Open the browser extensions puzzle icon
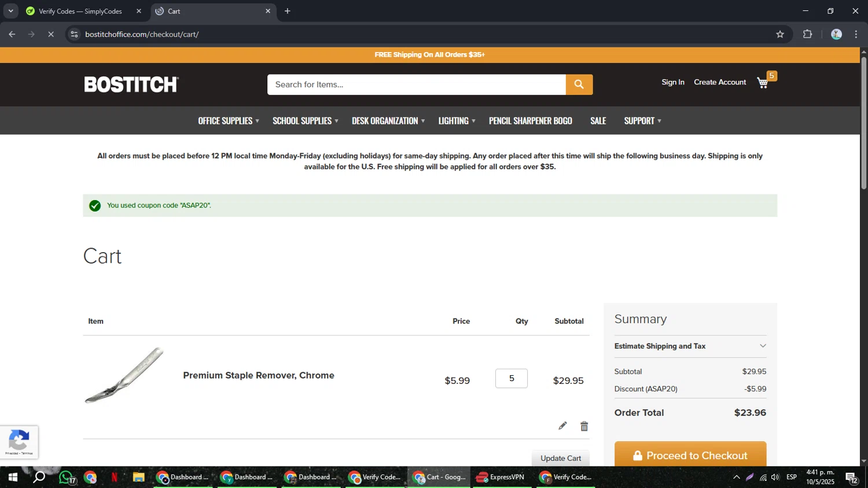 click(x=808, y=35)
